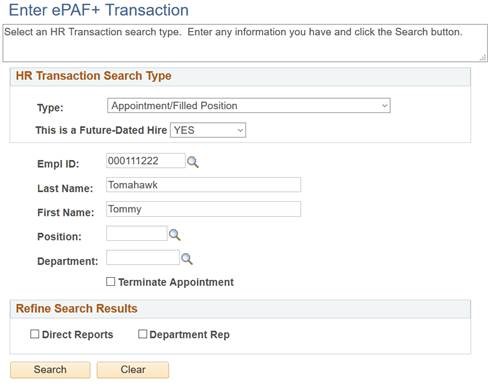Click the Clear button
Screen dimensions: 492x388
tap(133, 370)
